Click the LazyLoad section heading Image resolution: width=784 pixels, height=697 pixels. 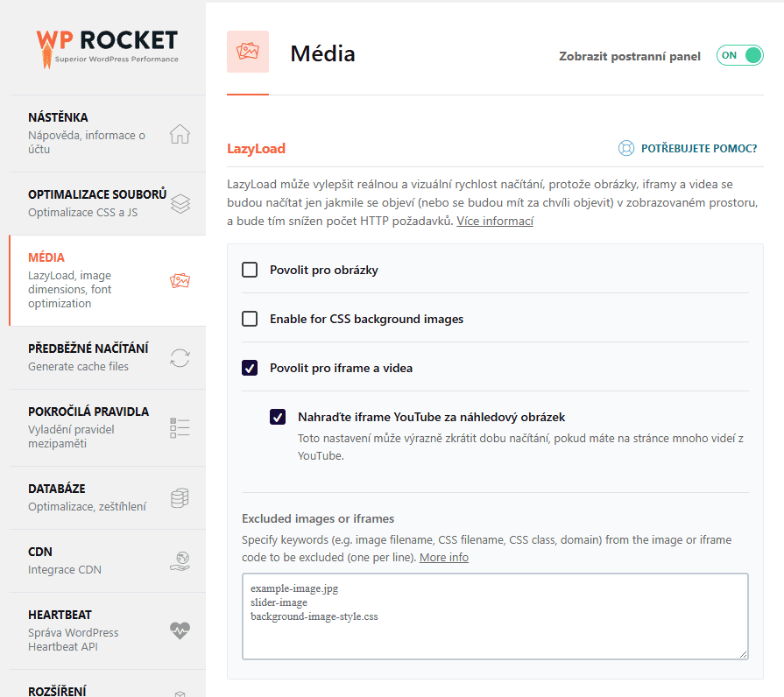[x=256, y=148]
